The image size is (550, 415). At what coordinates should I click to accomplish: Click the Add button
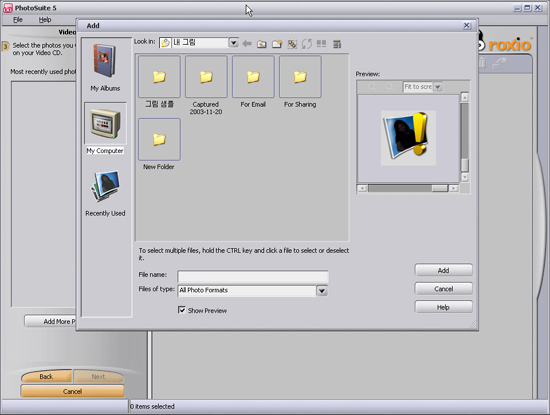tap(443, 270)
